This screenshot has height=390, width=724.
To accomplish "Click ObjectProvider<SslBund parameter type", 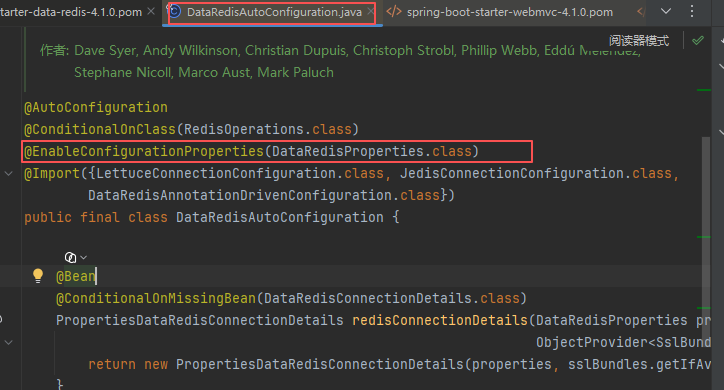I will (623, 342).
